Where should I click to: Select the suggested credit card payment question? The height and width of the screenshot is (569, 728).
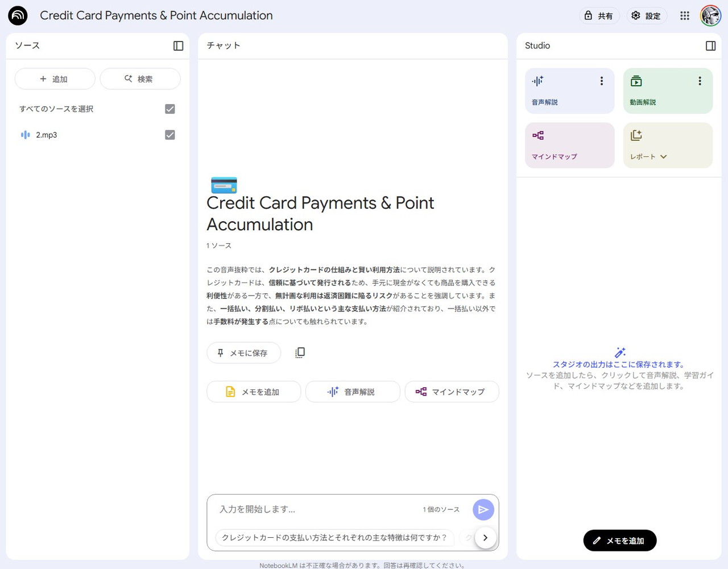[x=334, y=538]
